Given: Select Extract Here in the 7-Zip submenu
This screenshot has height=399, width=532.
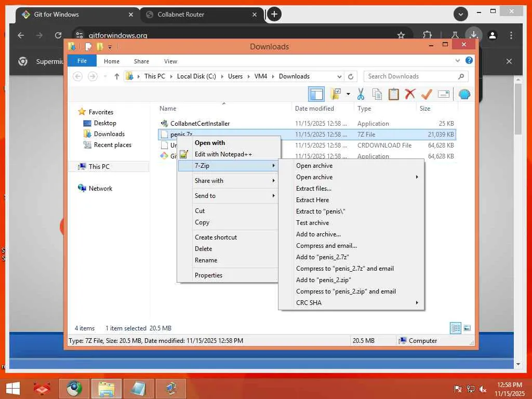Looking at the screenshot, I should pos(351,200).
